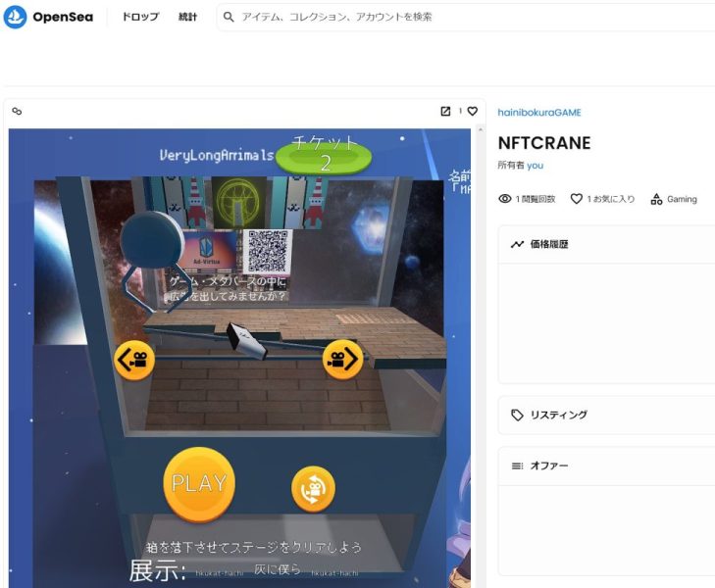The height and width of the screenshot is (588, 715).
Task: Click the orange camera switch button
Action: pyautogui.click(x=313, y=488)
